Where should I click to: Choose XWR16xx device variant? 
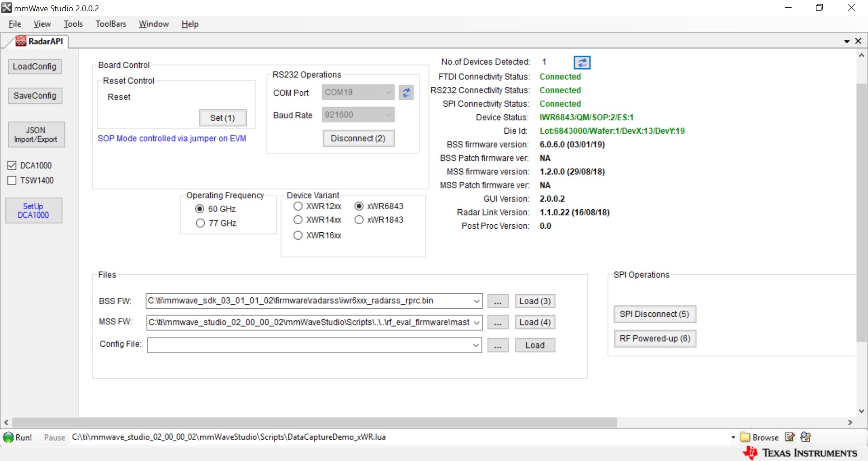(x=298, y=235)
